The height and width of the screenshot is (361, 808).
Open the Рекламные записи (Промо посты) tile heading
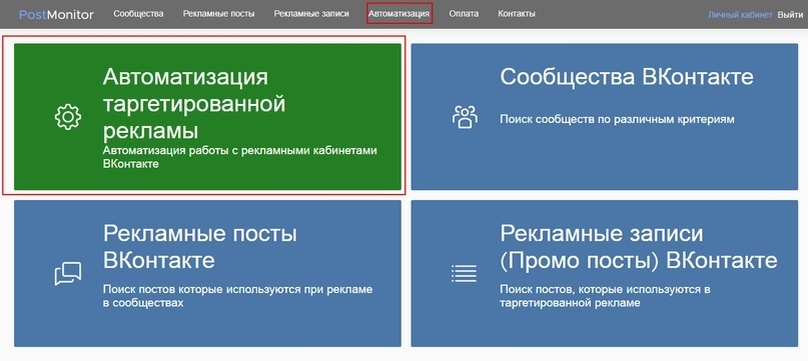coord(638,247)
